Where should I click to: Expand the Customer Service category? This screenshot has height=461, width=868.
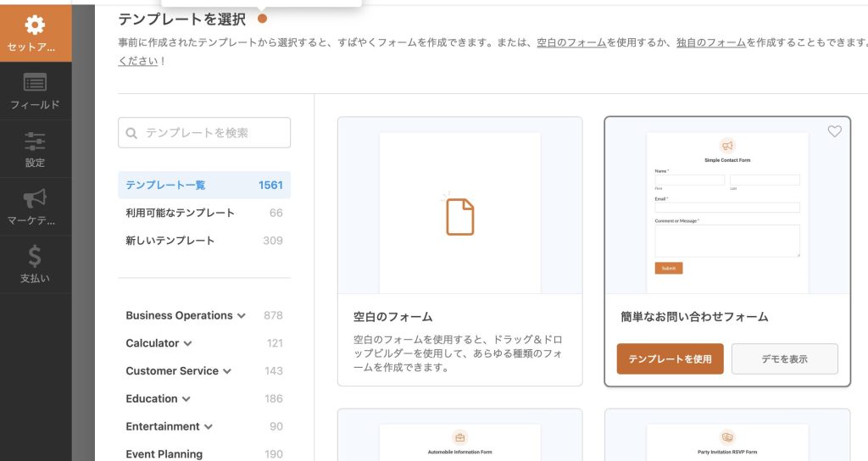(227, 371)
